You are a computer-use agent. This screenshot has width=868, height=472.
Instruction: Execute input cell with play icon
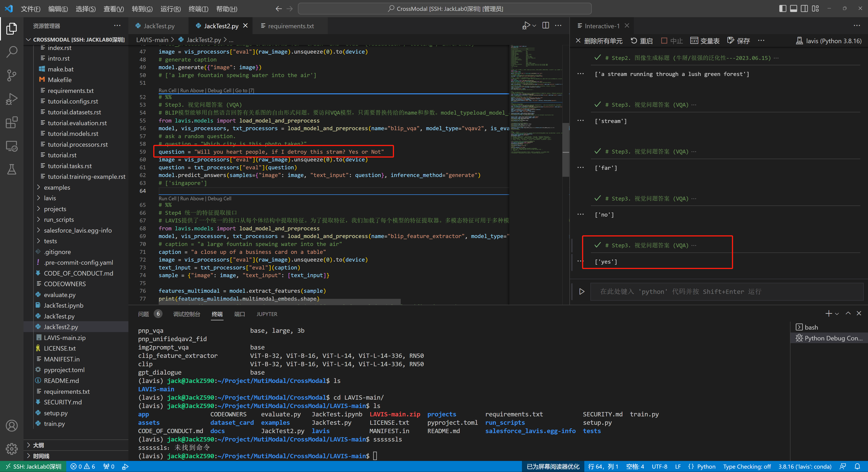[x=582, y=291]
